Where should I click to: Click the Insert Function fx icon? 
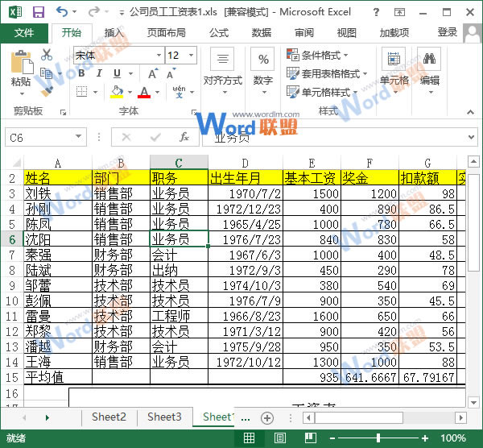click(x=184, y=137)
